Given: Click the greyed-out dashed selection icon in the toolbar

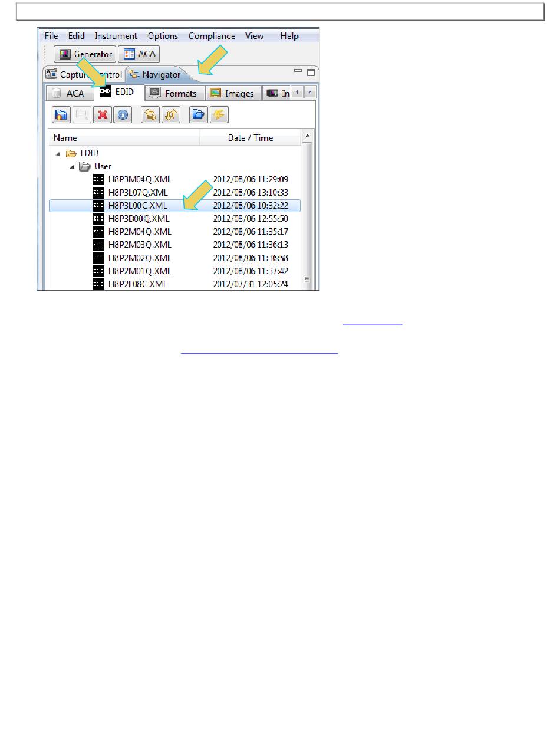Looking at the screenshot, I should tap(81, 115).
